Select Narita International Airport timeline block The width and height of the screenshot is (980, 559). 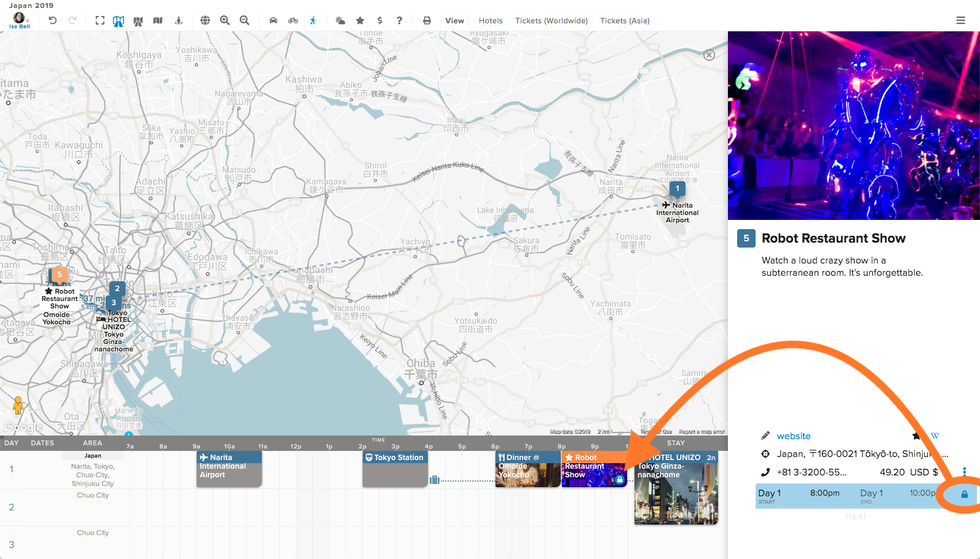coord(229,469)
